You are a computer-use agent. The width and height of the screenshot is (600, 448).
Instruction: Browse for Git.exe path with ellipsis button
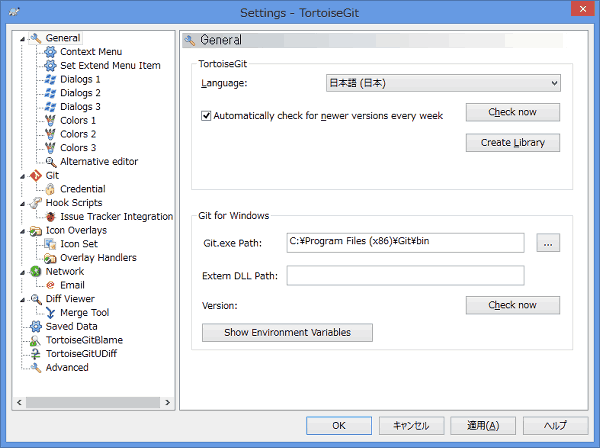[x=548, y=243]
